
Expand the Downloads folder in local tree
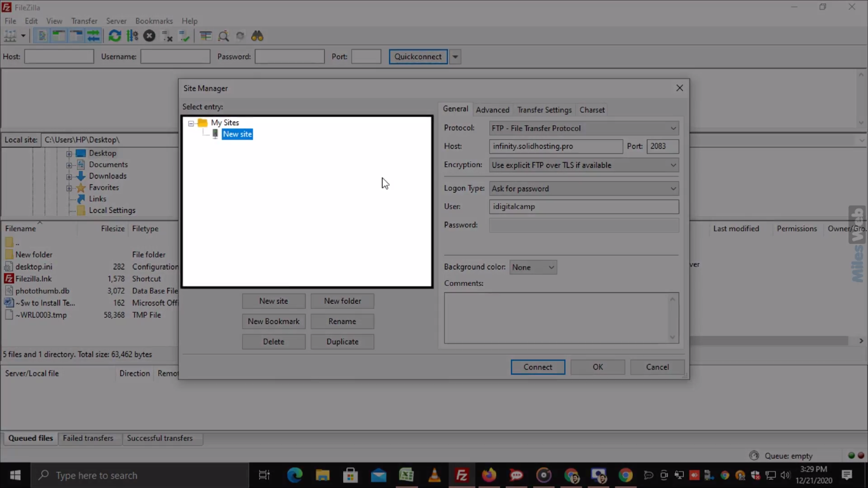69,176
